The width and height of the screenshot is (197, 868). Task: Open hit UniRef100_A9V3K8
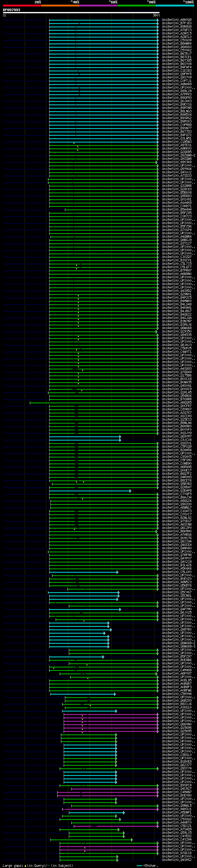(x=177, y=162)
